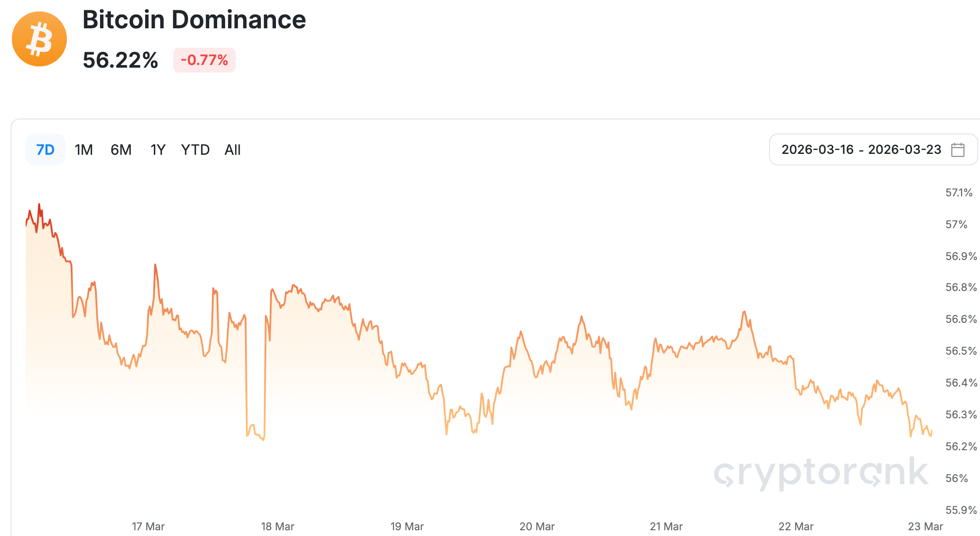Open the calendar icon in date picker
980x536 pixels.
click(957, 150)
